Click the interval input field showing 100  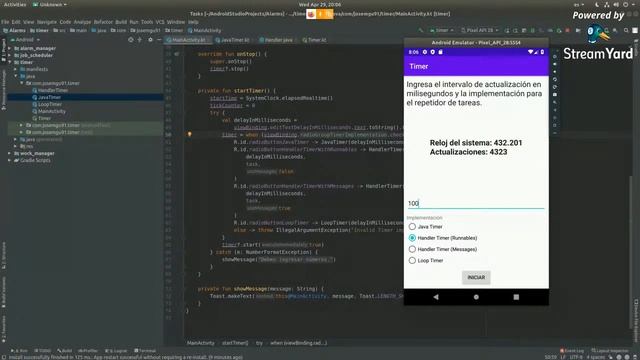[x=476, y=203]
